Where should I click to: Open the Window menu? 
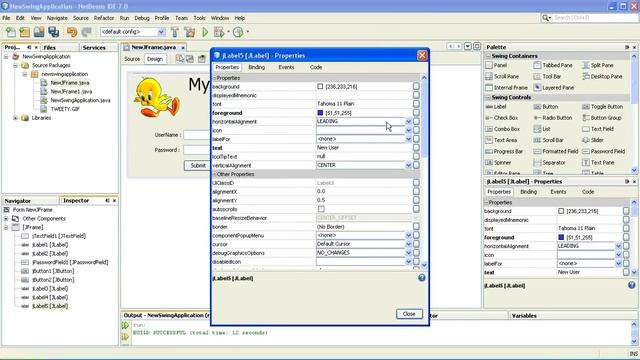tap(220, 18)
